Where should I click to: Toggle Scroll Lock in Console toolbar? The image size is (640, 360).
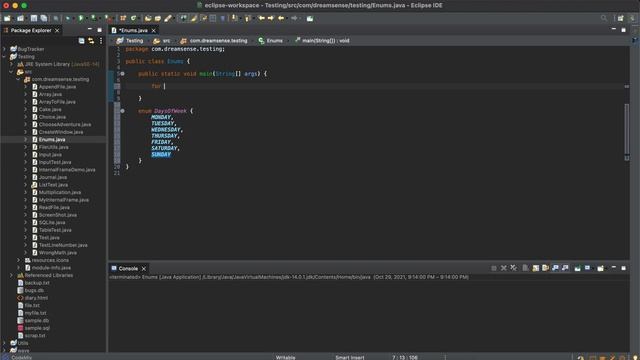point(535,268)
